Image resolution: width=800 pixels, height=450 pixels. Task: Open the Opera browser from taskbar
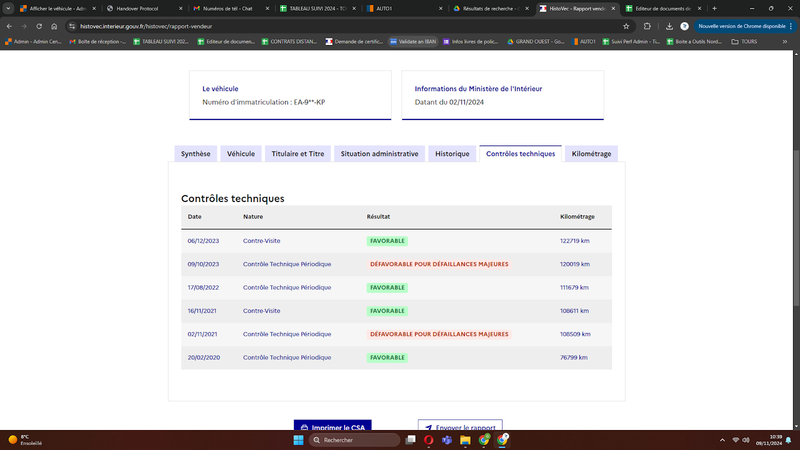(x=429, y=440)
